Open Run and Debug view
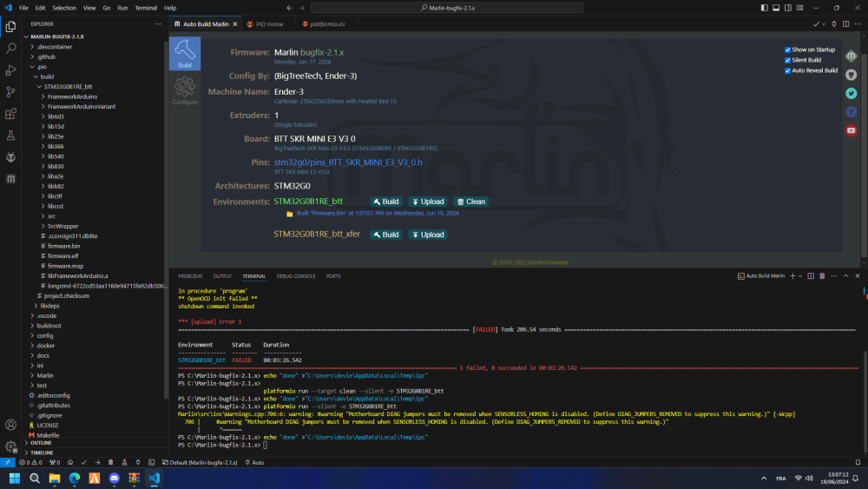This screenshot has height=489, width=868. (x=10, y=70)
